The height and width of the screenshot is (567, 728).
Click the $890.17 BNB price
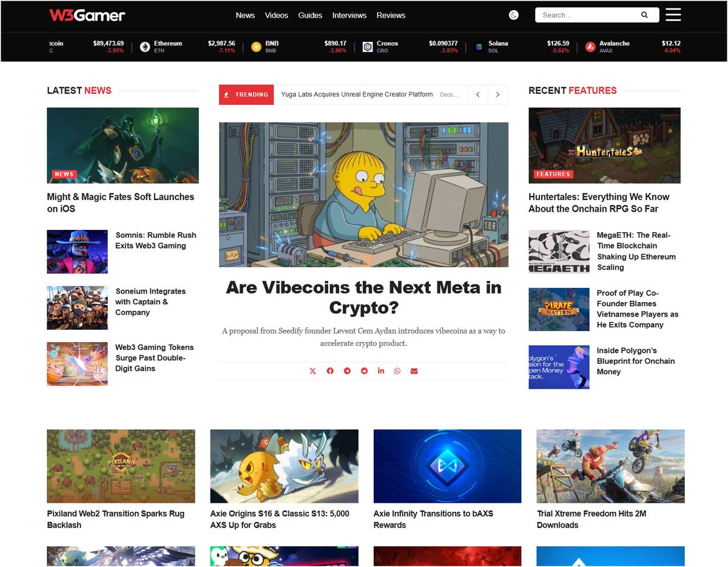pyautogui.click(x=335, y=44)
